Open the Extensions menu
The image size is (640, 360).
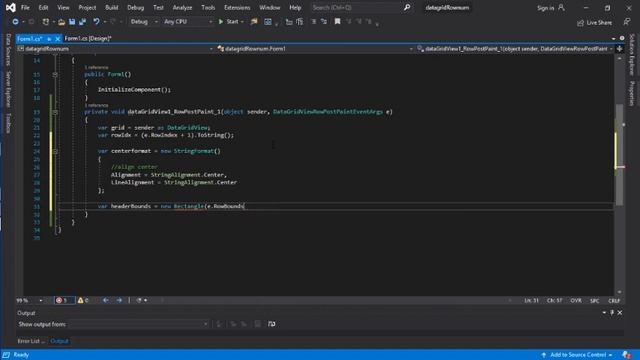[x=237, y=7]
